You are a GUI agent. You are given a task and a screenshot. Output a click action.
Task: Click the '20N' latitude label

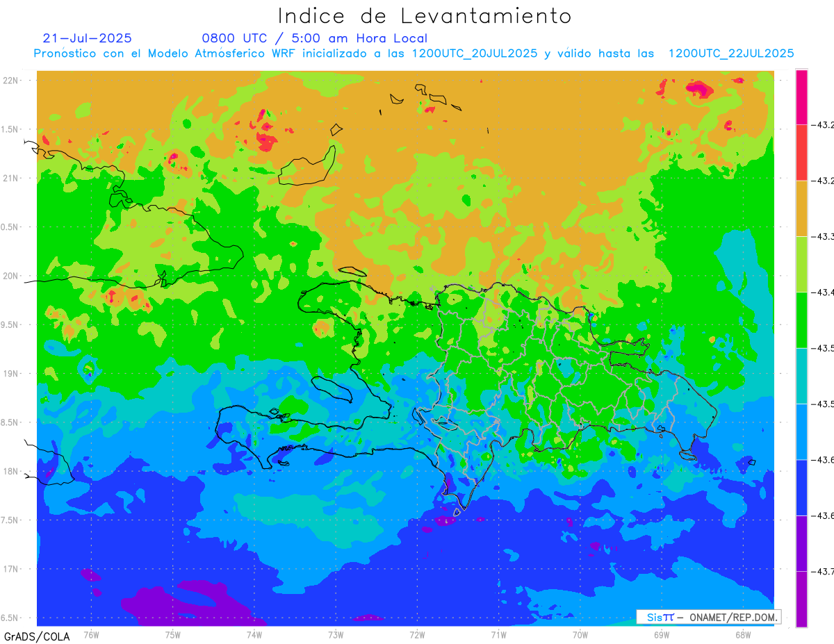[x=12, y=276]
